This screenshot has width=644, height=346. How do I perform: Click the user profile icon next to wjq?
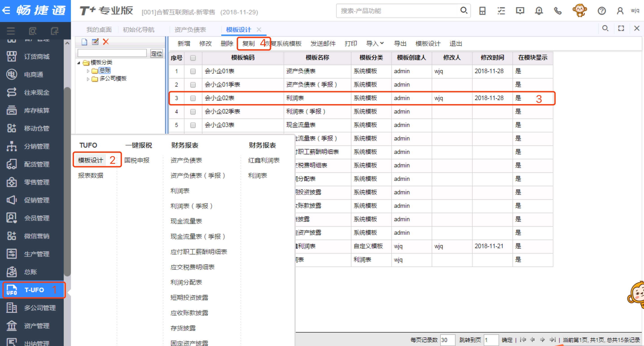[620, 11]
